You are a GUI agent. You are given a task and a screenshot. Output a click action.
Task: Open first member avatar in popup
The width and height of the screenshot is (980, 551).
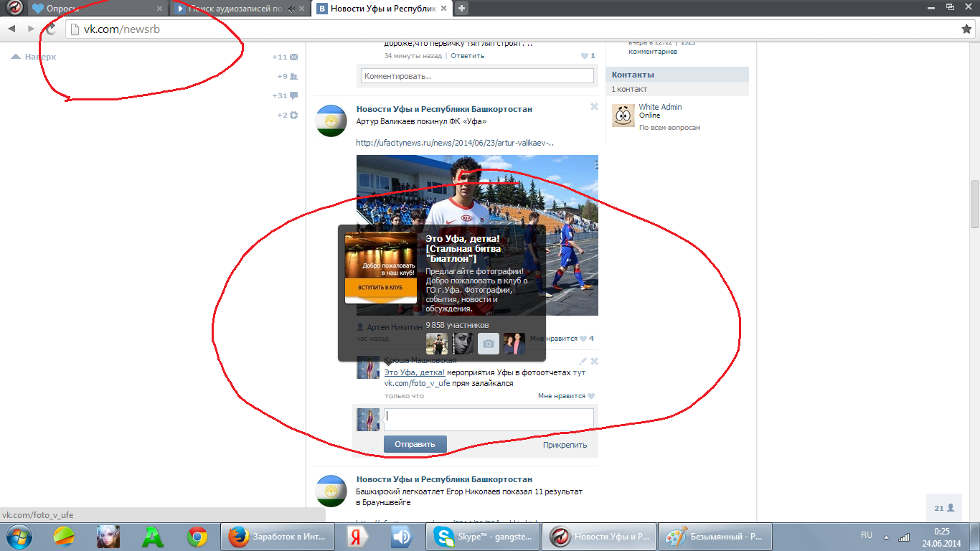[x=437, y=344]
